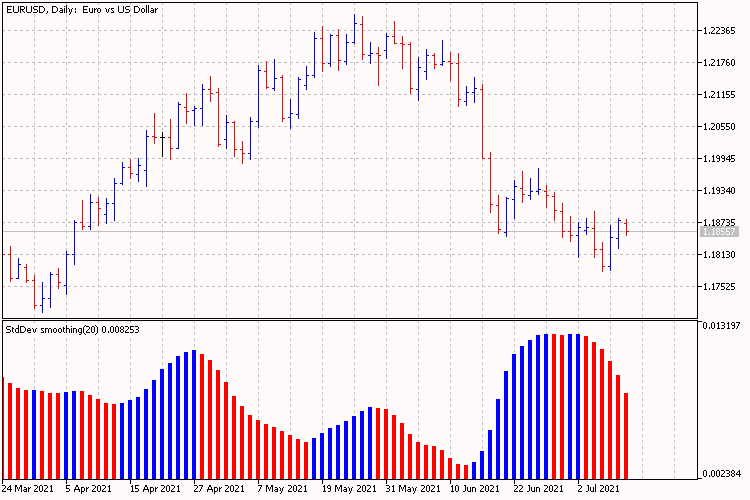Click the '22 Jun 2021' date label
This screenshot has height=500, width=750.
[x=539, y=489]
